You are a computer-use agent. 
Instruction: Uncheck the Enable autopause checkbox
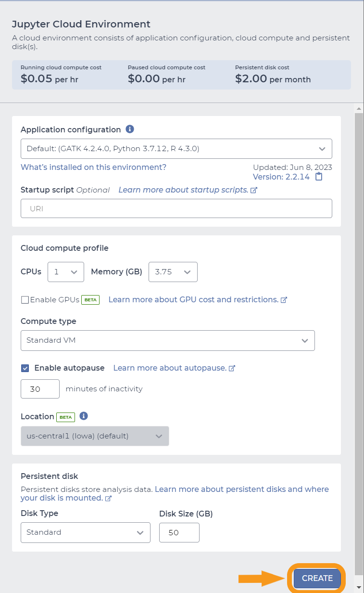(x=25, y=368)
